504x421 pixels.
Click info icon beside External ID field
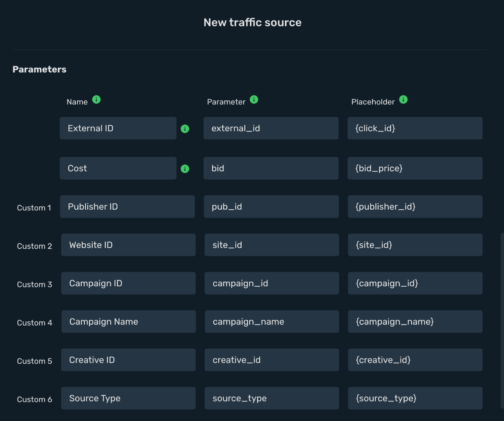coord(185,129)
